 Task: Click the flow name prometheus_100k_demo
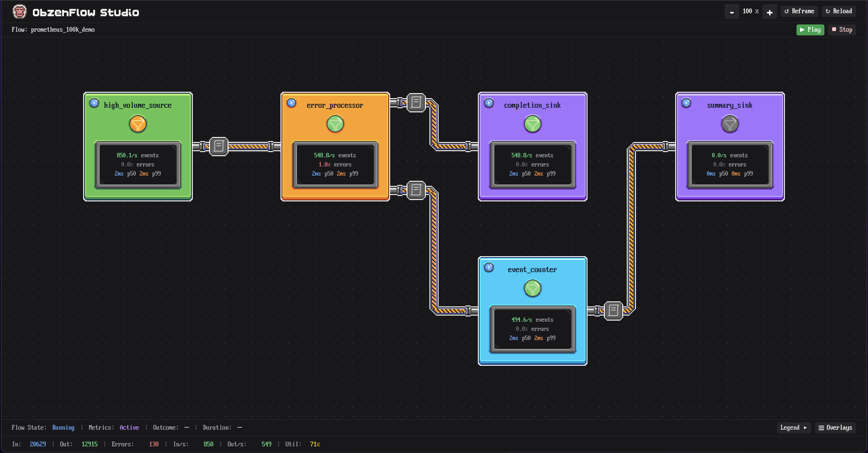point(63,30)
